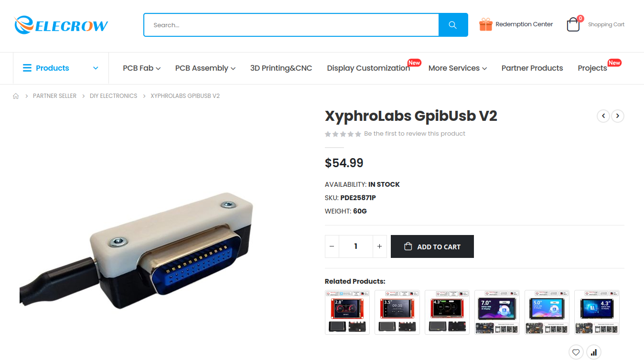644x363 pixels.
Task: Click the Elecrow logo
Action: pyautogui.click(x=61, y=25)
